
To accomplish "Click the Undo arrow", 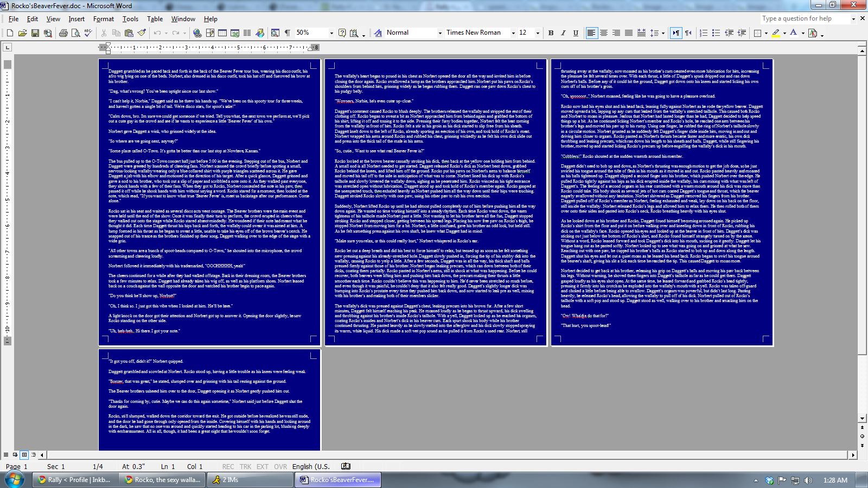I will [157, 33].
